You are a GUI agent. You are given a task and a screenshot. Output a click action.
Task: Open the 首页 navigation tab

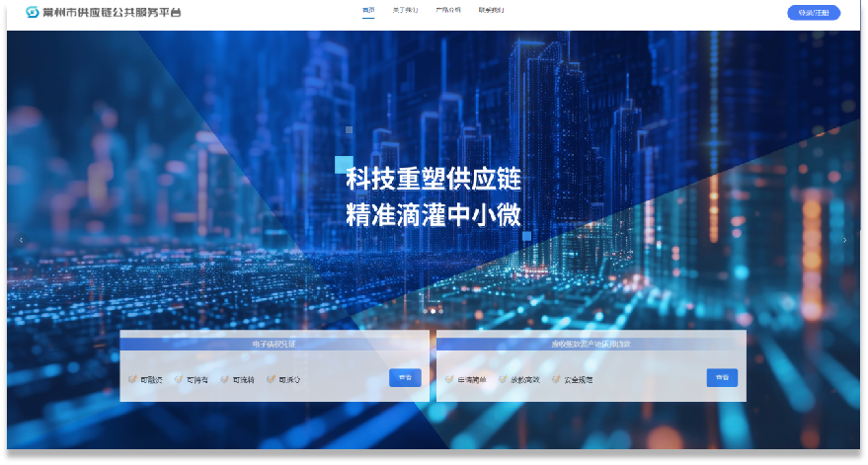pos(368,11)
